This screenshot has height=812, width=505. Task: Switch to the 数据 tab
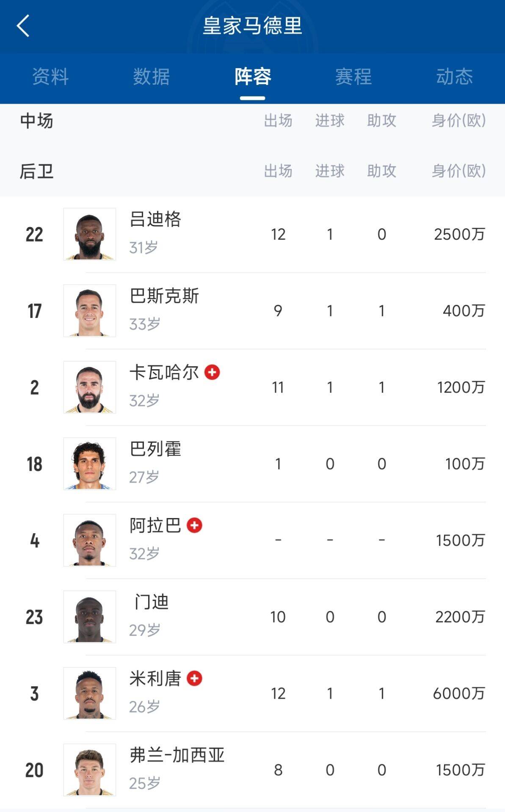click(151, 77)
